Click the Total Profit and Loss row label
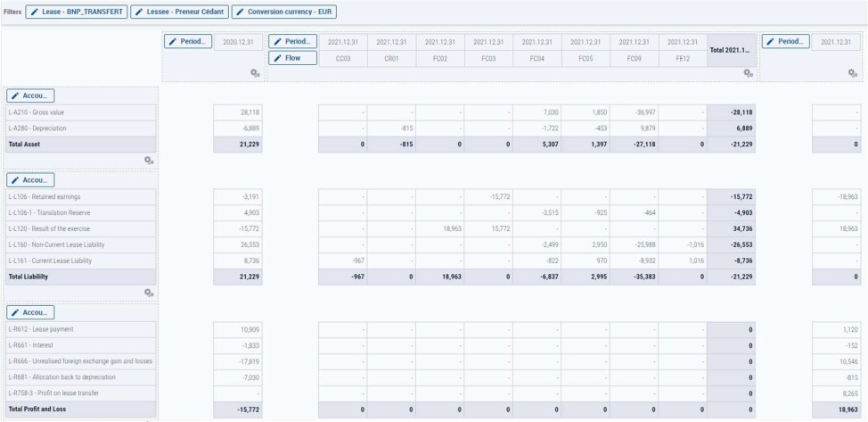This screenshot has height=422, width=868. 81,410
